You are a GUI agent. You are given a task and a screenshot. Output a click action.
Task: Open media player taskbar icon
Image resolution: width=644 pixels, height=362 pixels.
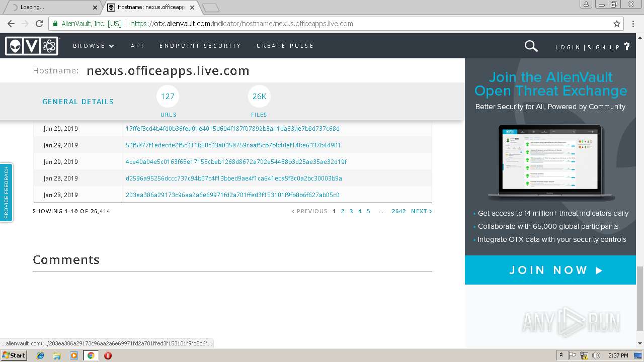pos(74,355)
